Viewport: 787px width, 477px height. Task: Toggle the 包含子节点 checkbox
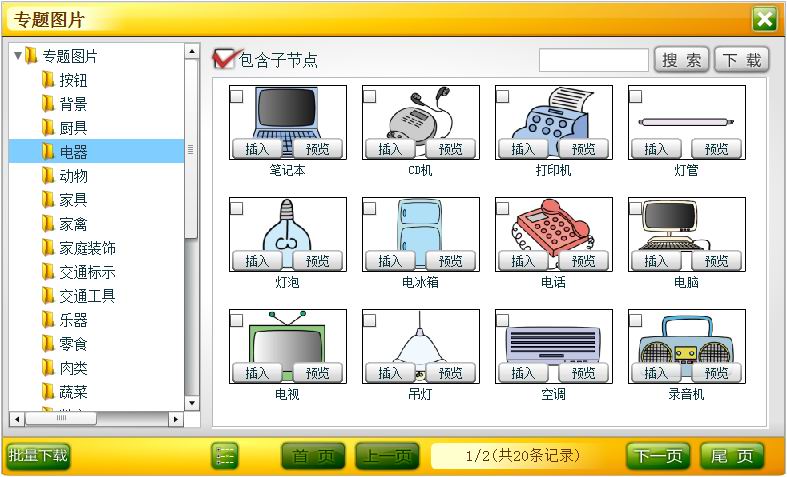click(x=225, y=59)
